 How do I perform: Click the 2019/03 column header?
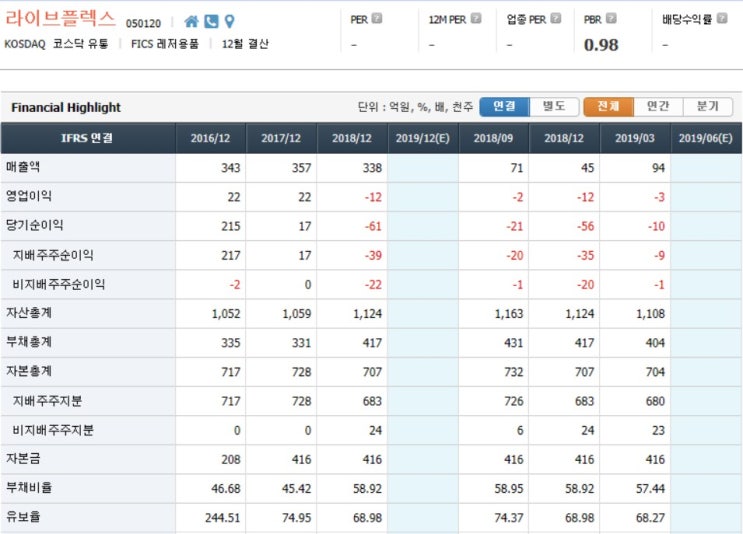634,138
